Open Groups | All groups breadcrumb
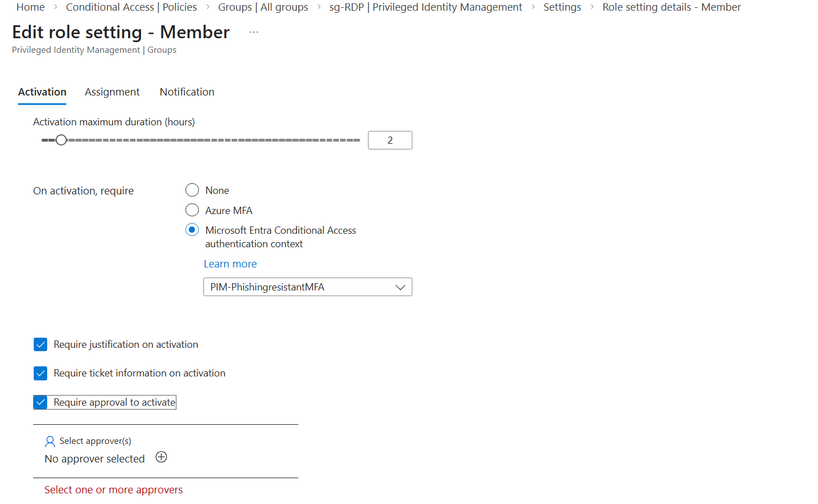 point(263,7)
